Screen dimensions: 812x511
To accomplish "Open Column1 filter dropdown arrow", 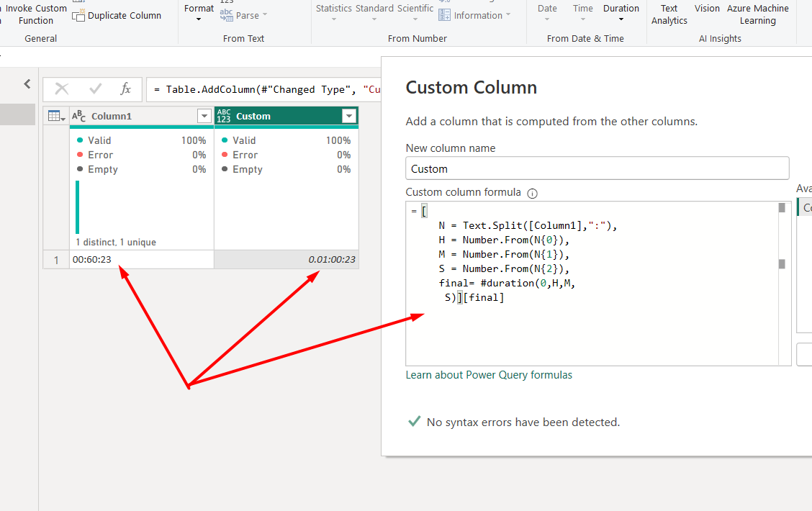I will (x=204, y=116).
